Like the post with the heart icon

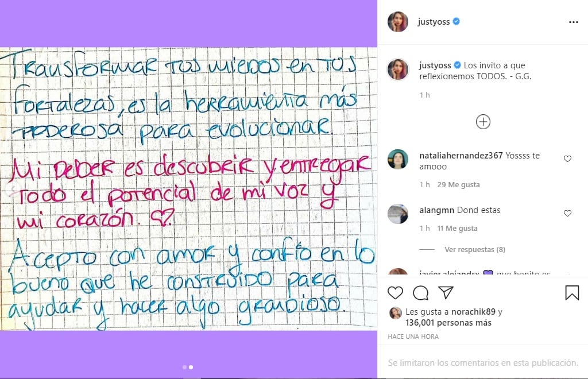[395, 293]
